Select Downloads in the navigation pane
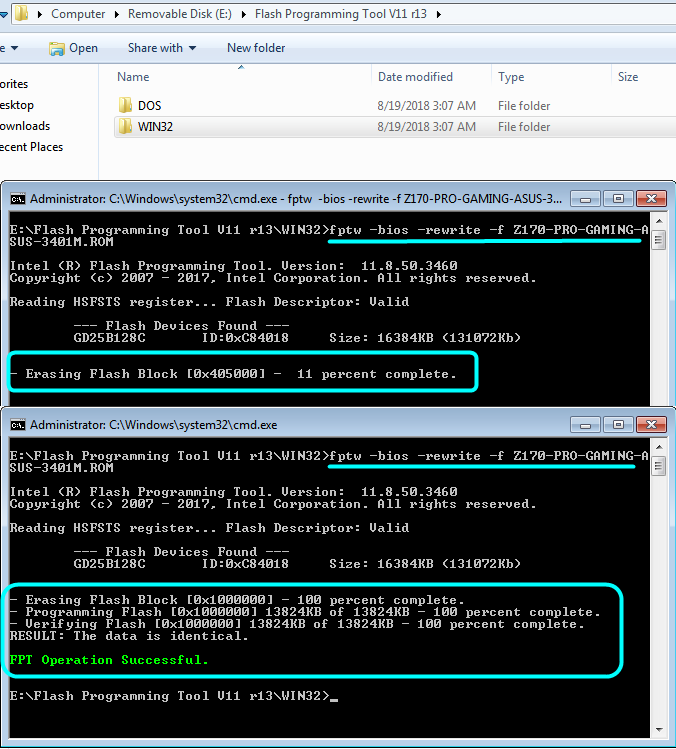 coord(25,126)
